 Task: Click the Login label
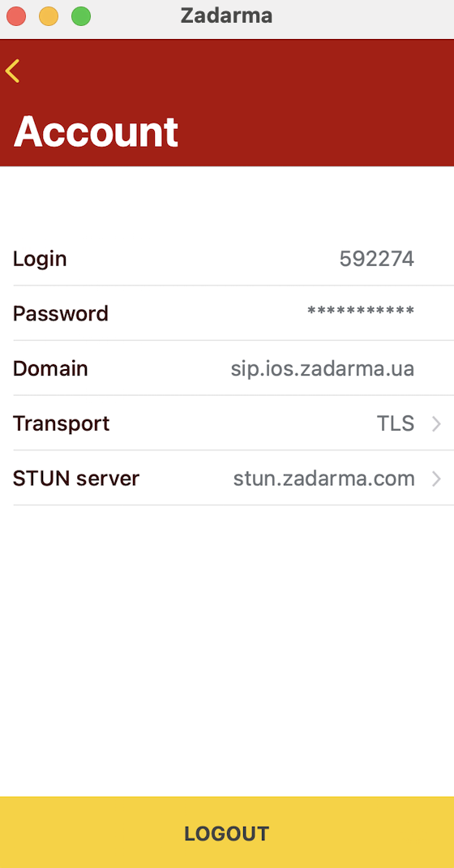pyautogui.click(x=40, y=259)
